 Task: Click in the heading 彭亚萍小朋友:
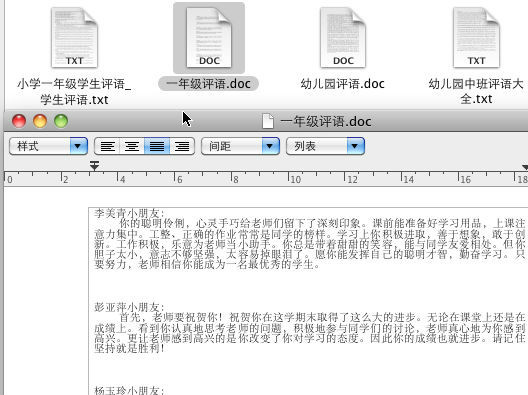[129, 307]
